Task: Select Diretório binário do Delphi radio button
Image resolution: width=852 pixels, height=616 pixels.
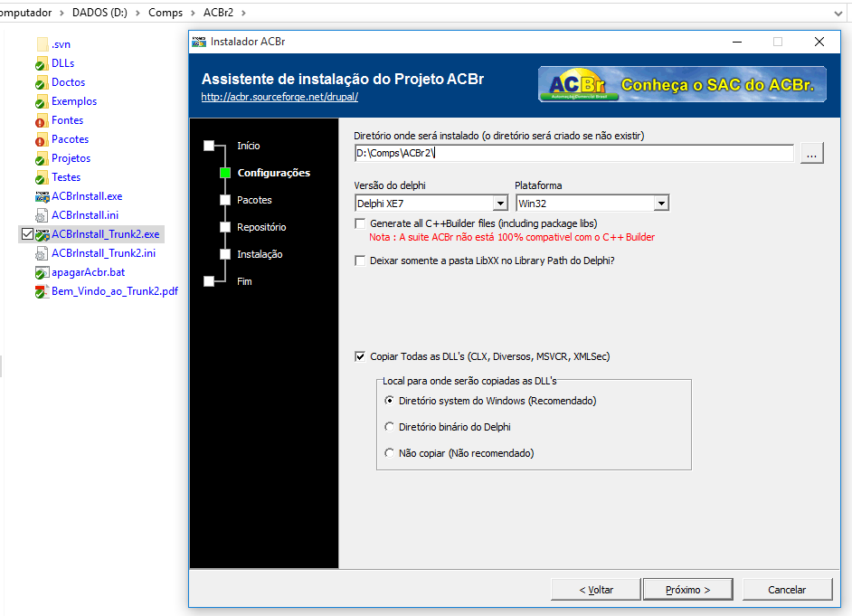Action: [x=389, y=426]
